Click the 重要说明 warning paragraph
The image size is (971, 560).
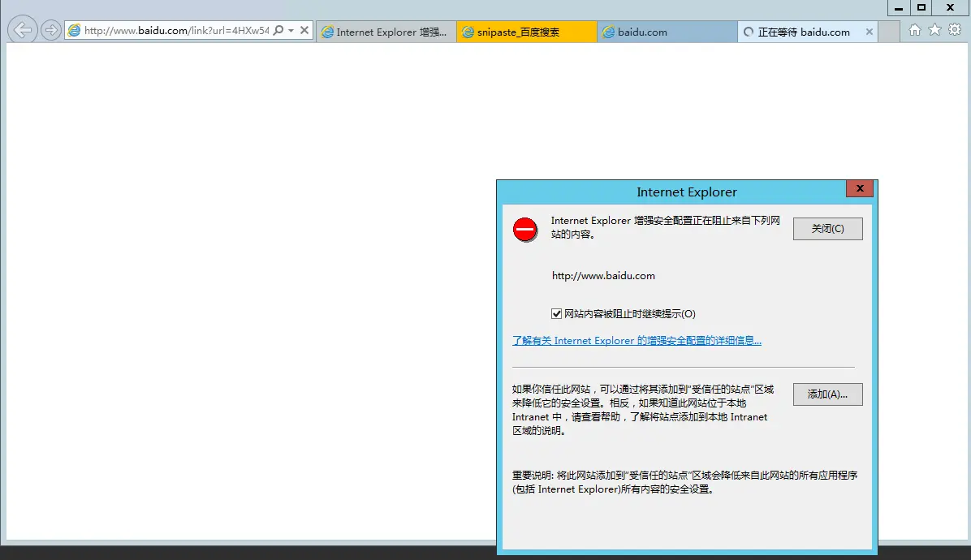click(x=685, y=482)
